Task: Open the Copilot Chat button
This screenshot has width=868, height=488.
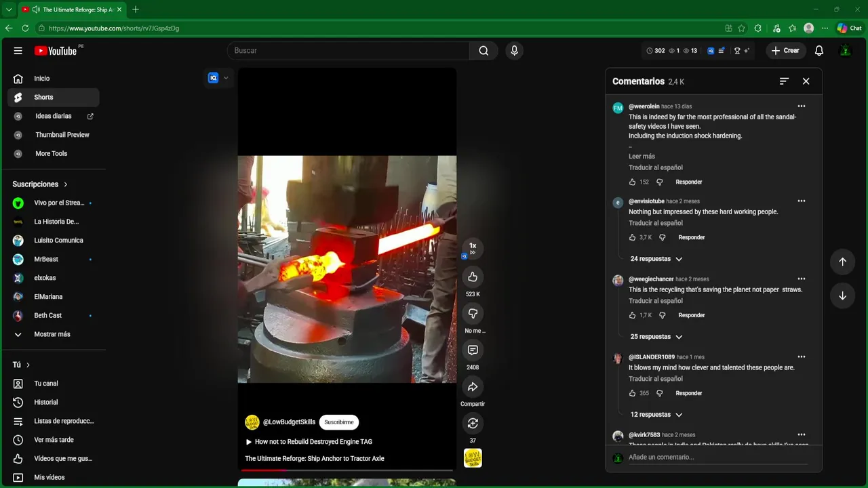Action: 849,28
